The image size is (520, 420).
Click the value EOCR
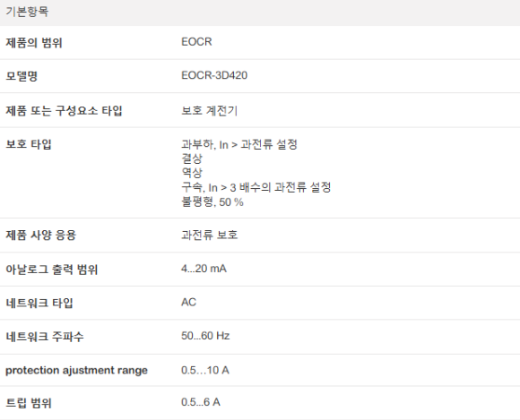(196, 42)
